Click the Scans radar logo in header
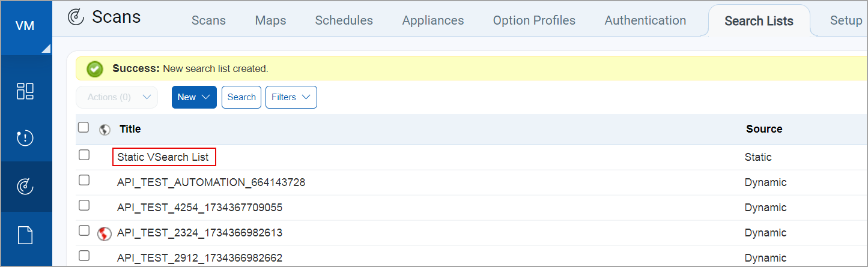 (76, 17)
